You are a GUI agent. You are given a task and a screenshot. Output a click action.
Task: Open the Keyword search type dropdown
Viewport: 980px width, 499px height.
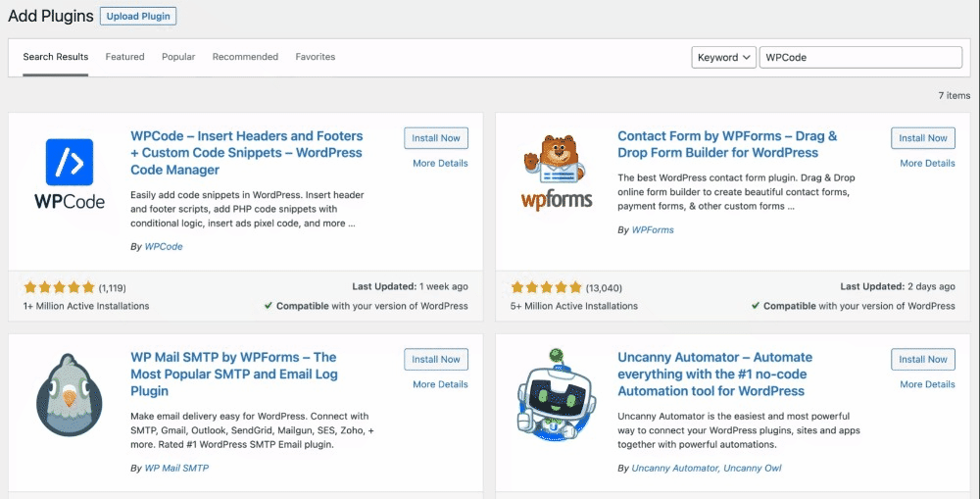(x=723, y=58)
